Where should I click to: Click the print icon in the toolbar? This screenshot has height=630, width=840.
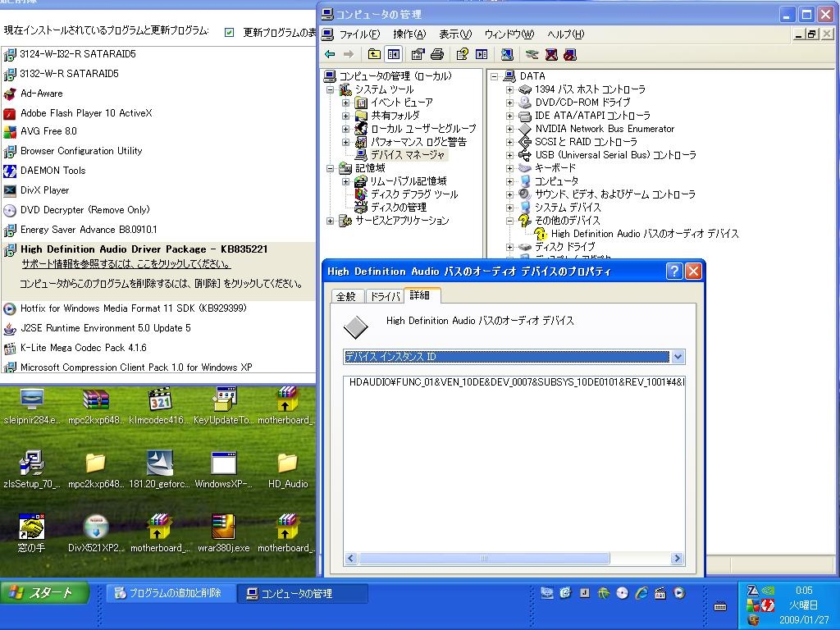tap(437, 55)
